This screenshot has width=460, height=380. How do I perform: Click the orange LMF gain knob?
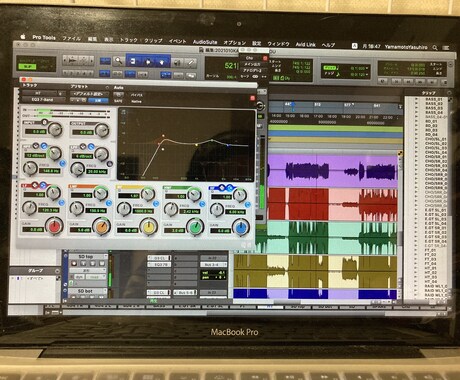tap(101, 227)
